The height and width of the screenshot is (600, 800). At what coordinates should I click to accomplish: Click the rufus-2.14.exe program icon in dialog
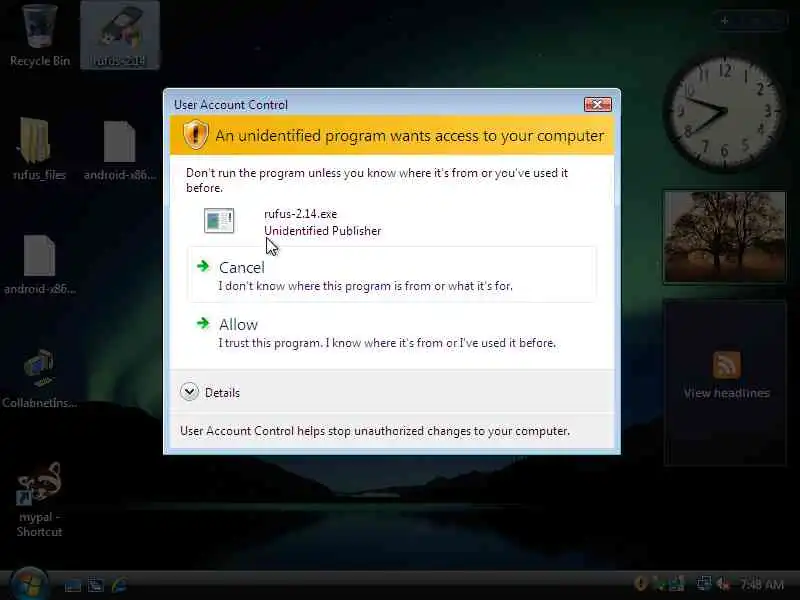click(x=219, y=221)
